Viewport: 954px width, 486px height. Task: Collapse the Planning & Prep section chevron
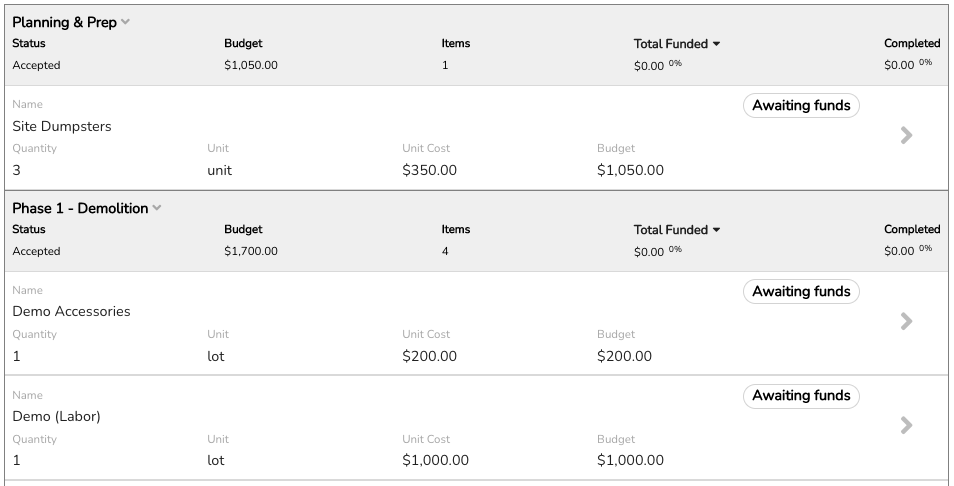coord(125,22)
